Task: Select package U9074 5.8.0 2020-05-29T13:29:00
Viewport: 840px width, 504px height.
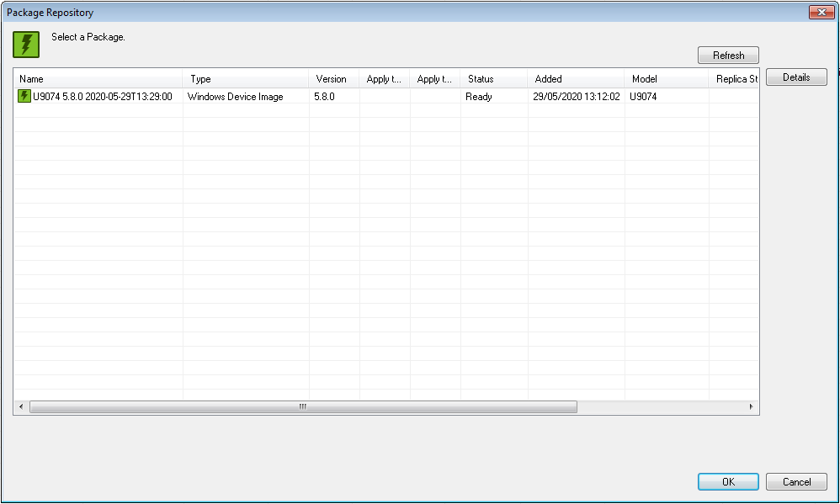Action: 103,97
